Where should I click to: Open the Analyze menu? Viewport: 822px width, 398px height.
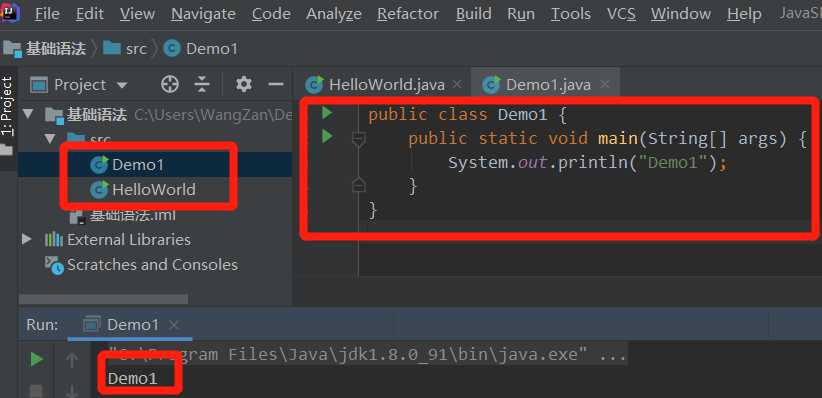pyautogui.click(x=334, y=14)
